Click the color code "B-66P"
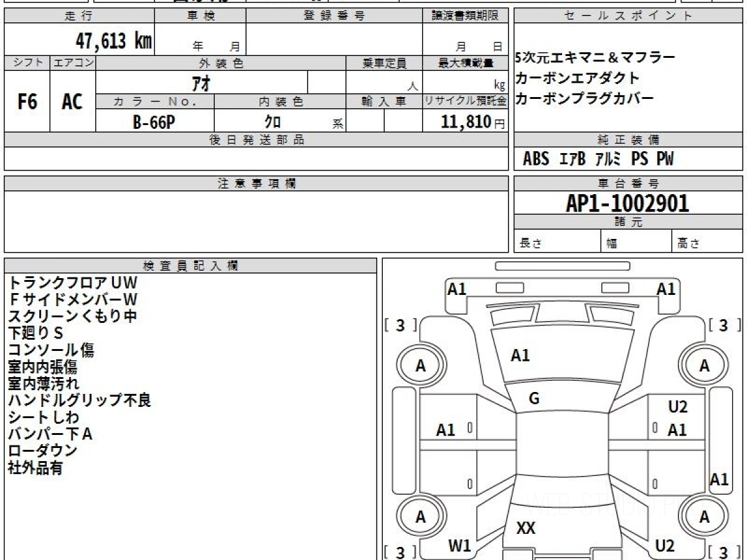Viewport: 747px width, 560px height. [x=154, y=123]
